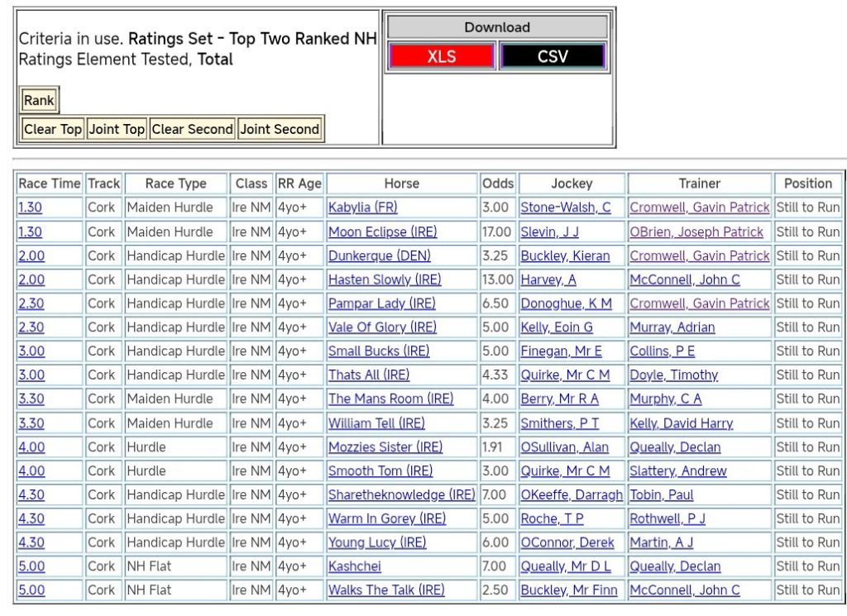Viewport: 847px width, 616px height.
Task: Select the Joint Top filter
Action: pyautogui.click(x=117, y=129)
